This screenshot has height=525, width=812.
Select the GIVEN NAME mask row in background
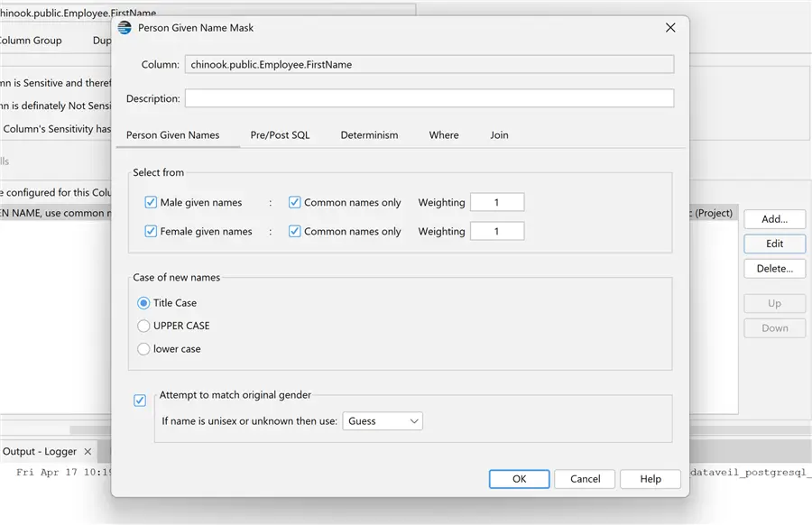(55, 213)
